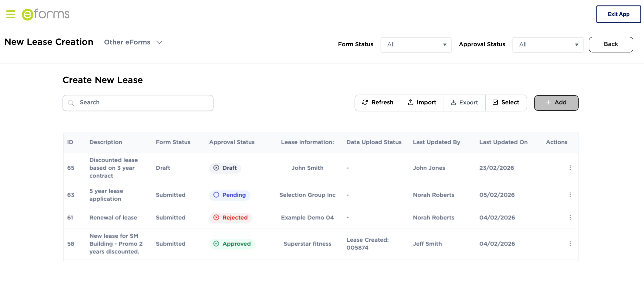The image size is (644, 305).
Task: Open the actions menu for Superstar fitness lease
Action: tap(570, 244)
